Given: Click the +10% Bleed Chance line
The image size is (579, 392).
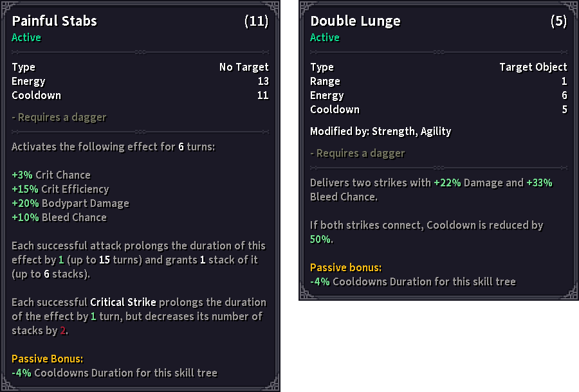Looking at the screenshot, I should click(x=59, y=217).
